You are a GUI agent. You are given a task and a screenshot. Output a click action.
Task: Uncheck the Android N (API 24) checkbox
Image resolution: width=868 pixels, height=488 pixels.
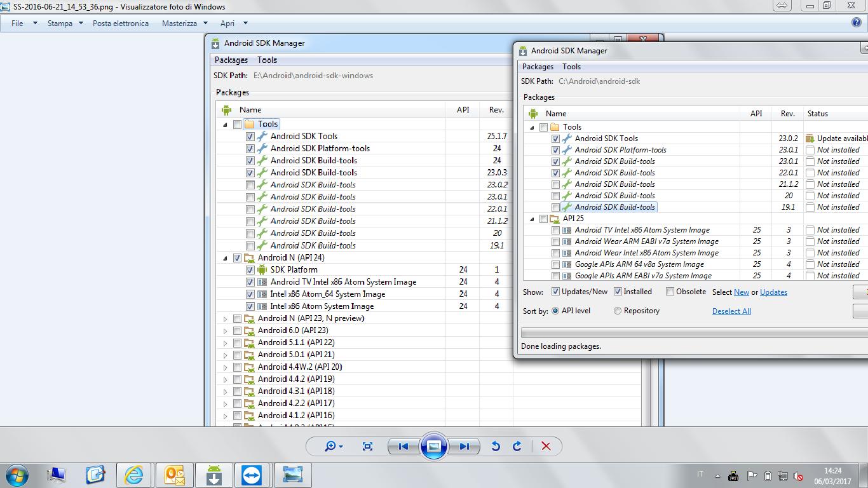point(237,258)
